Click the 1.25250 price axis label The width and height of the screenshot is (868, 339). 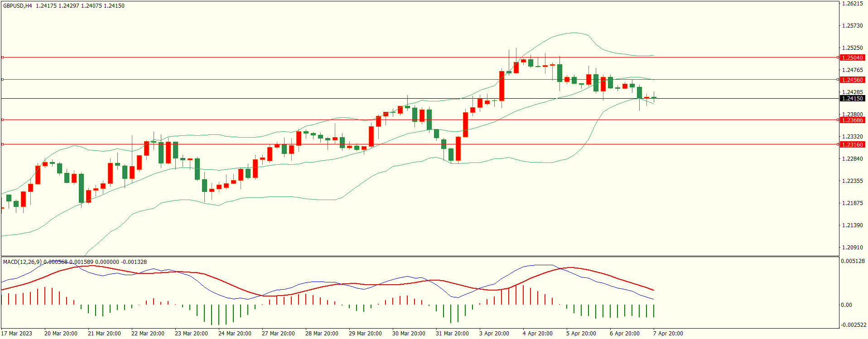click(852, 48)
